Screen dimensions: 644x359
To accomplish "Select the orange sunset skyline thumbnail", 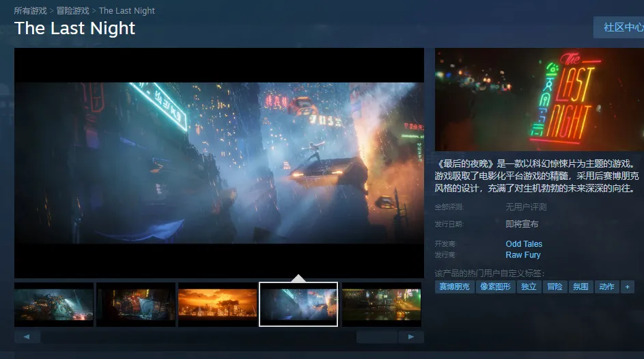I will [217, 304].
